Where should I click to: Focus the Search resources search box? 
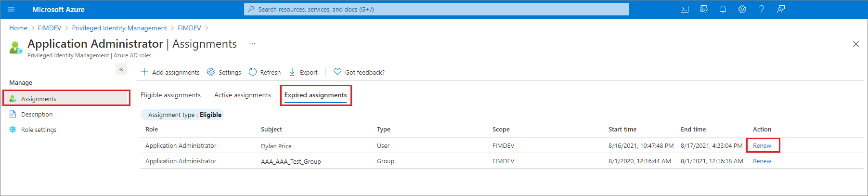[x=437, y=9]
